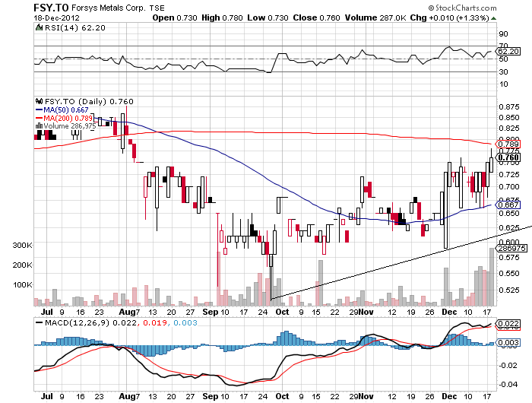Screen dimensions: 532x403
Task: Click the 300K volume axis label
Action: click(x=22, y=245)
